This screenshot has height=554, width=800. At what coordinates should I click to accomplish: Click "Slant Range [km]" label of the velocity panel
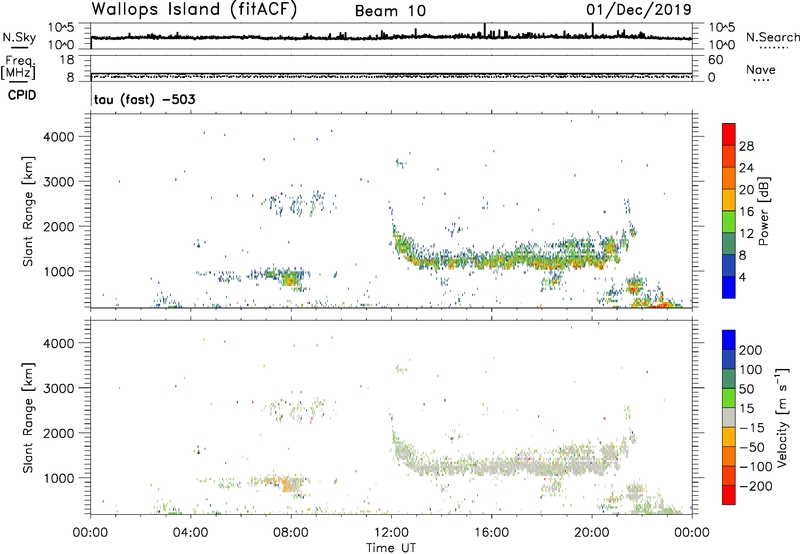click(x=28, y=418)
